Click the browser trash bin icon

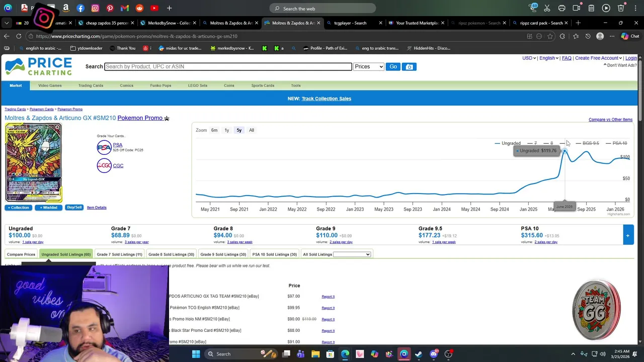click(621, 8)
